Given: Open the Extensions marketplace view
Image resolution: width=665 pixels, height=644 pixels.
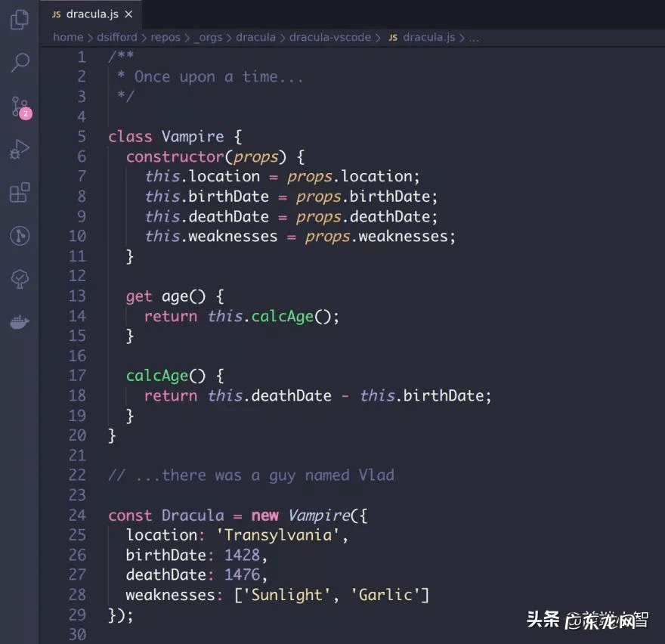Looking at the screenshot, I should click(20, 193).
